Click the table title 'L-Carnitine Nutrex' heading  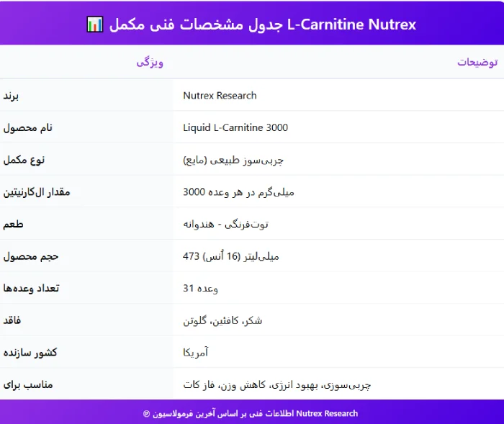[263, 24]
